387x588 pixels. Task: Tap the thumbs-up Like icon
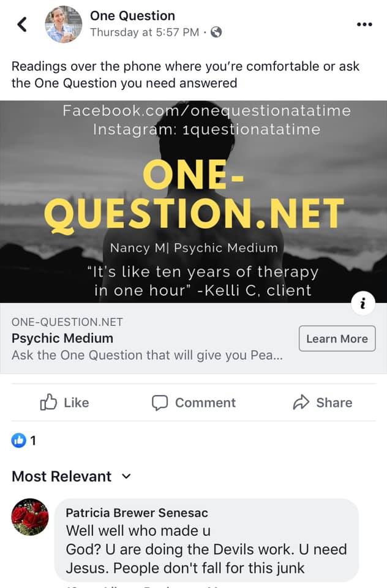coord(48,402)
